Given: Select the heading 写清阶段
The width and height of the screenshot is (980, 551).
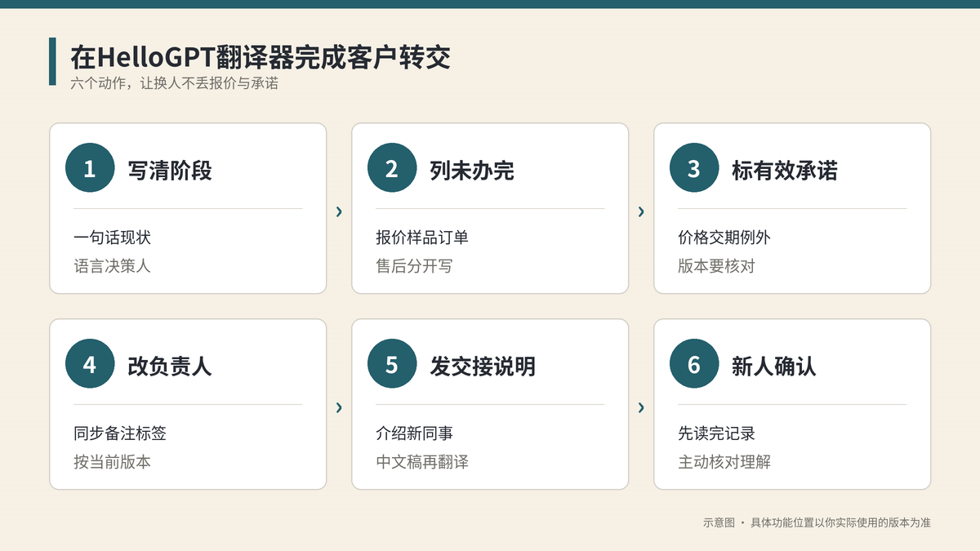Looking at the screenshot, I should pyautogui.click(x=170, y=170).
